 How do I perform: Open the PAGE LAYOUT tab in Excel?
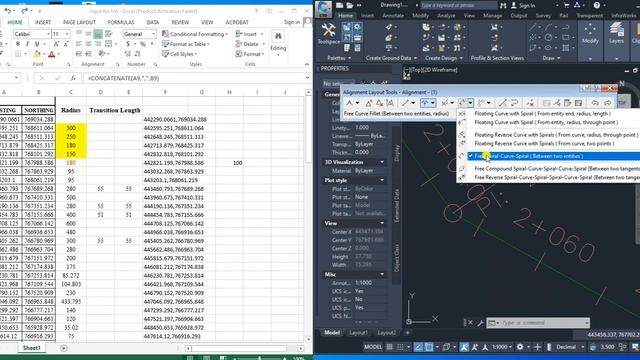click(x=79, y=22)
